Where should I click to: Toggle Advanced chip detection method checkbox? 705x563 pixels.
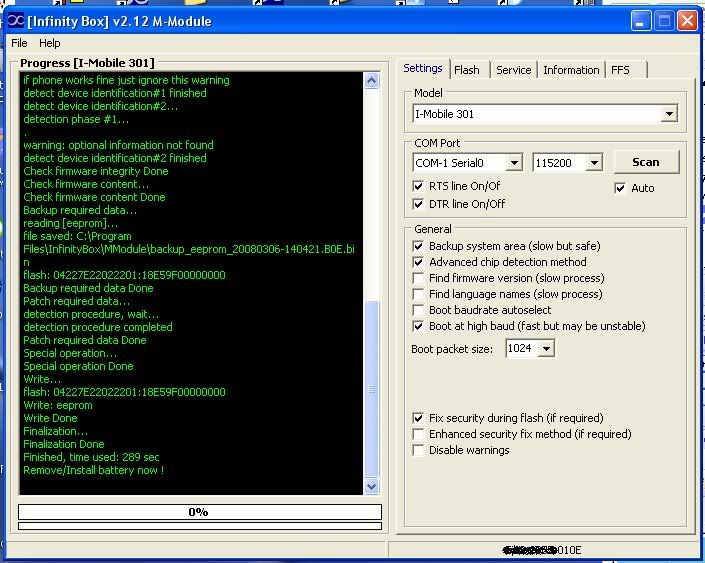[418, 262]
